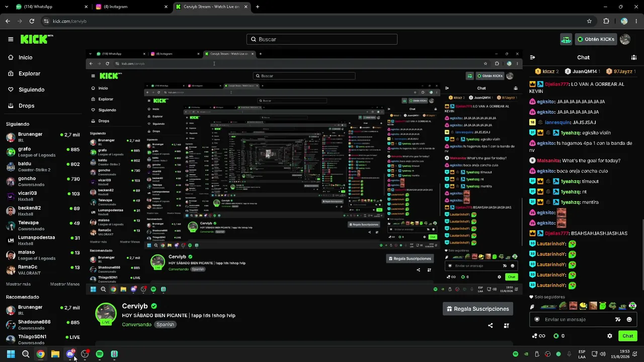Open RamaGc's VALORANT channel in sidebar
644x362 pixels.
point(43,269)
